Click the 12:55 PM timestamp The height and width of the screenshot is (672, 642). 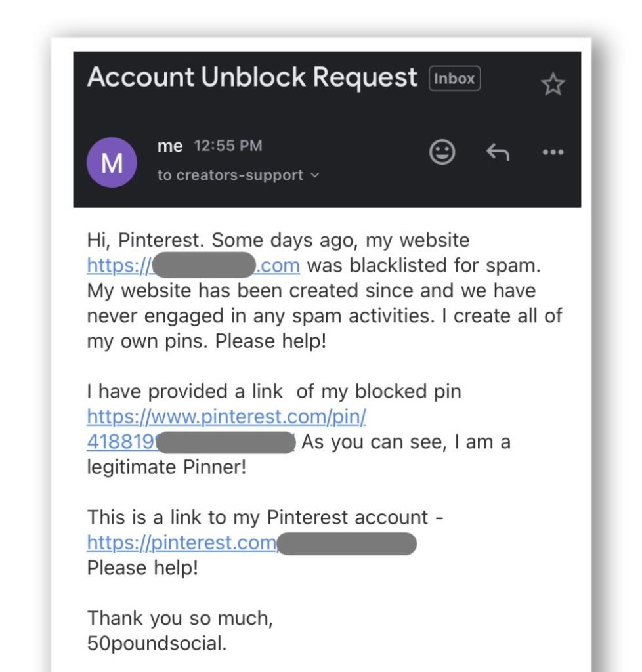point(228,146)
